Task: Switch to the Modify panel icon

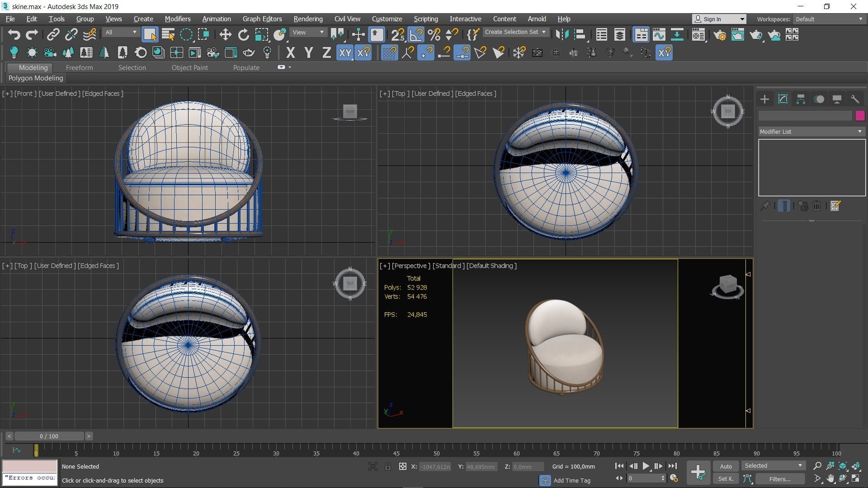Action: pos(783,99)
